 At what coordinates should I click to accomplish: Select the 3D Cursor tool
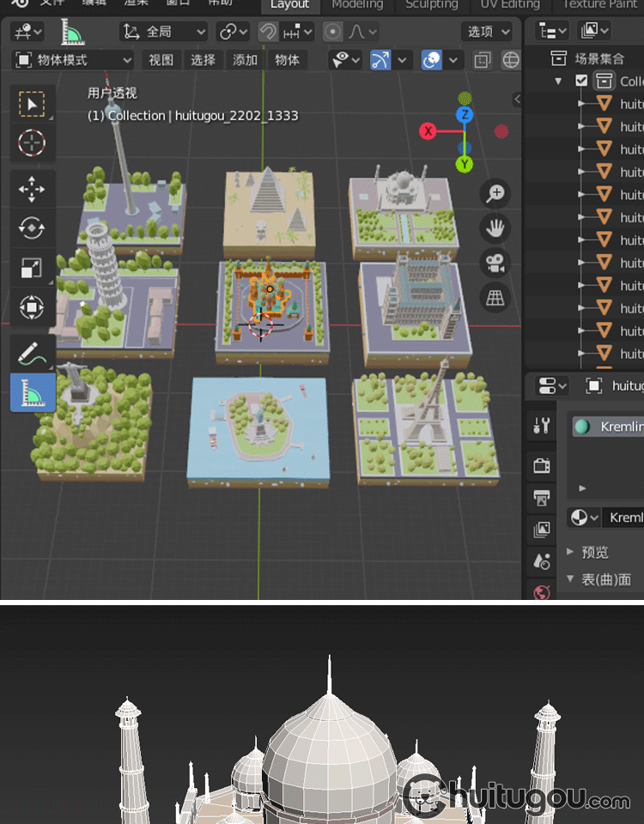tap(32, 142)
